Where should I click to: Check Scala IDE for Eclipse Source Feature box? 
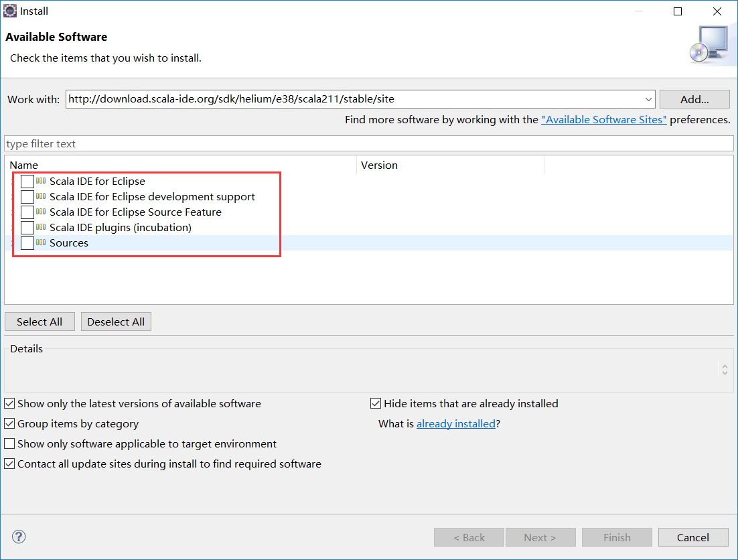27,212
